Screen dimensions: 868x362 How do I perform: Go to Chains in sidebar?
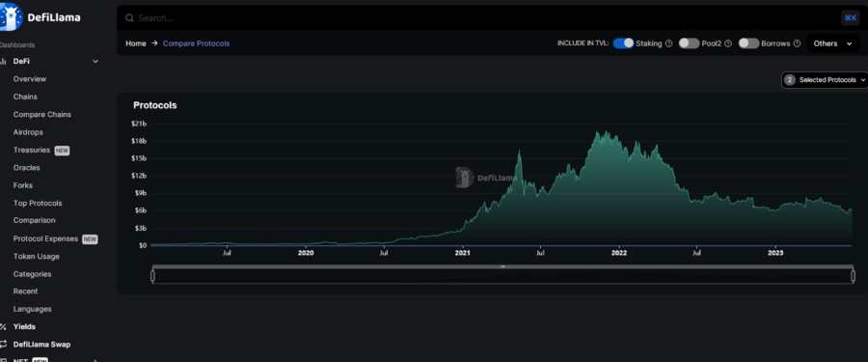tap(25, 97)
